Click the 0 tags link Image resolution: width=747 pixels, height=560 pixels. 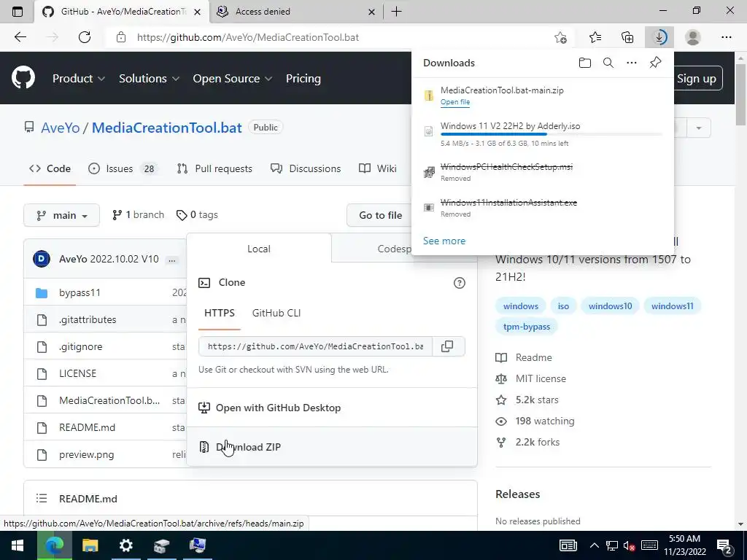[197, 215]
